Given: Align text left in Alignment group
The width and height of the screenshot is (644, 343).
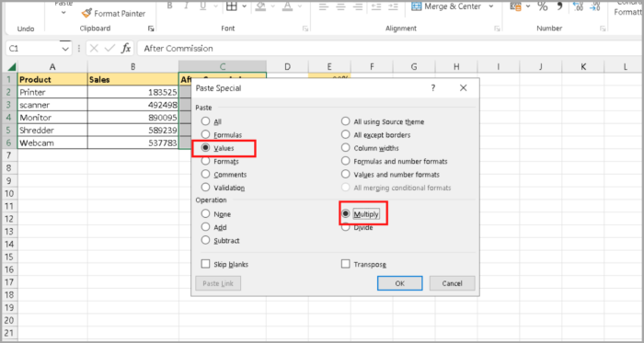Looking at the screenshot, I should (x=324, y=6).
